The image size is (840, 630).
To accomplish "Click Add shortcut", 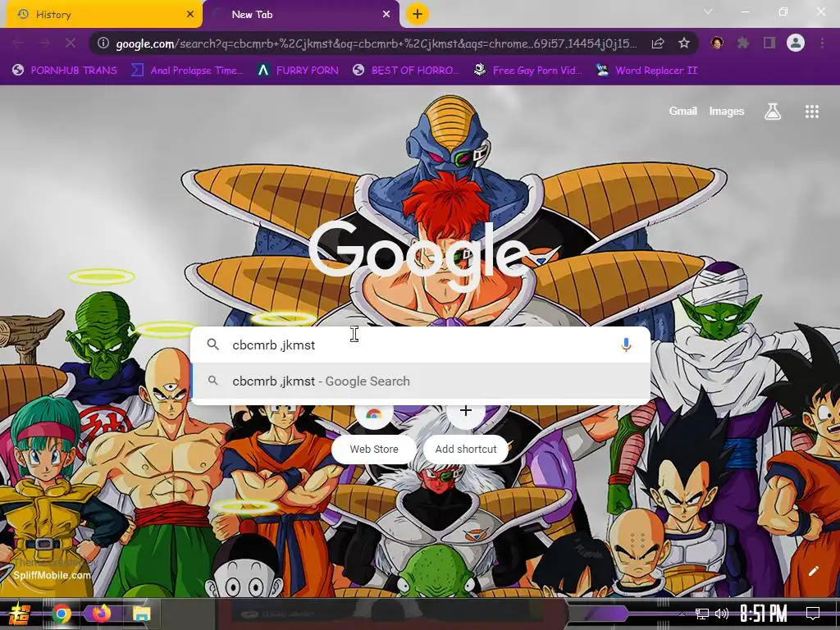I will (466, 433).
